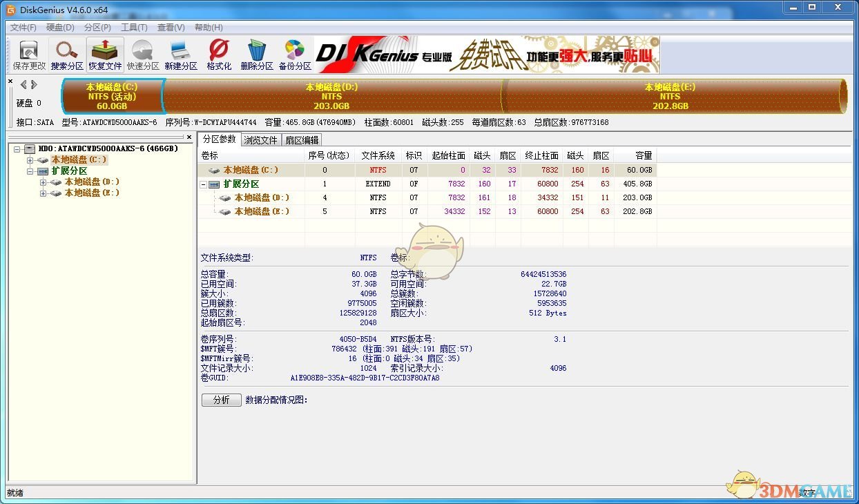859x504 pixels.
Task: Click the Backup Partition (备份分区) icon
Action: [x=295, y=55]
